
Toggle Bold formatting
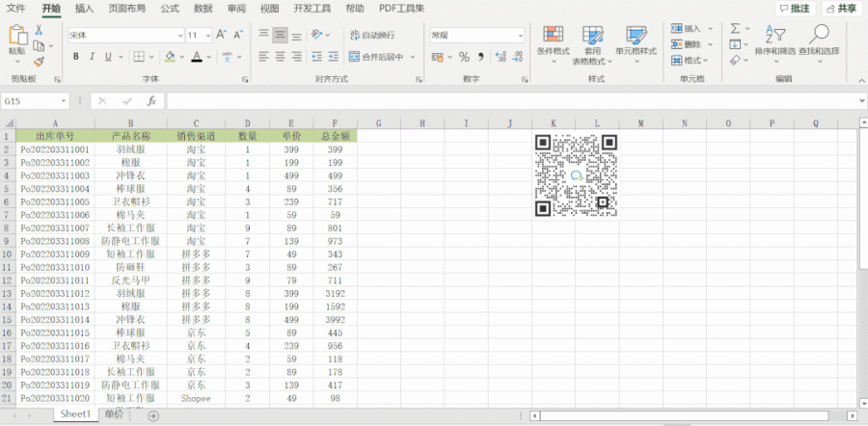[76, 57]
